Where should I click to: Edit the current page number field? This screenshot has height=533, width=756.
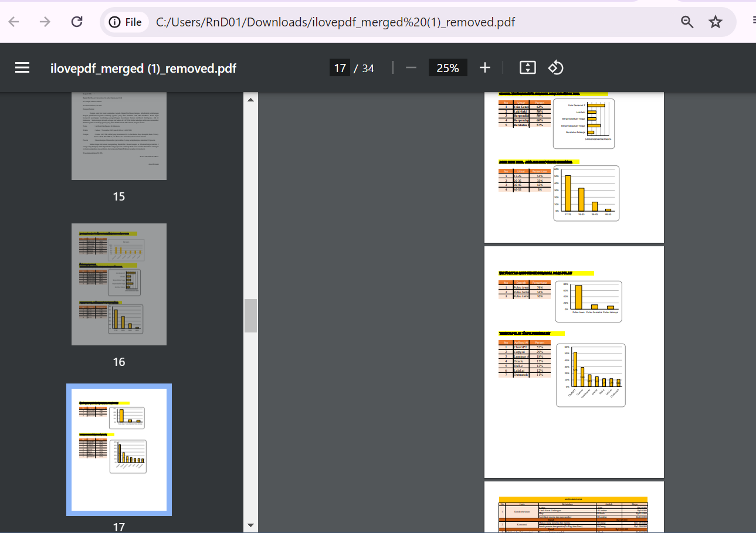click(340, 68)
